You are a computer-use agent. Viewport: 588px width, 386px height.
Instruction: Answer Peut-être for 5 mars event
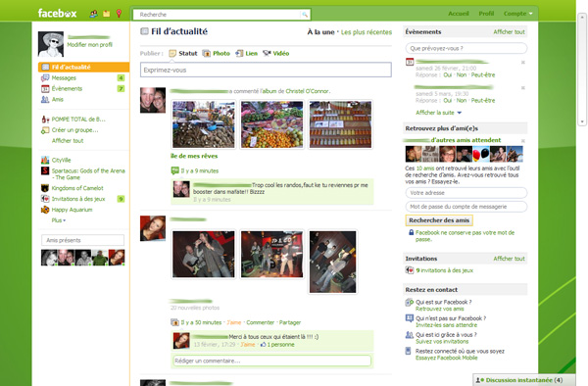click(x=483, y=101)
